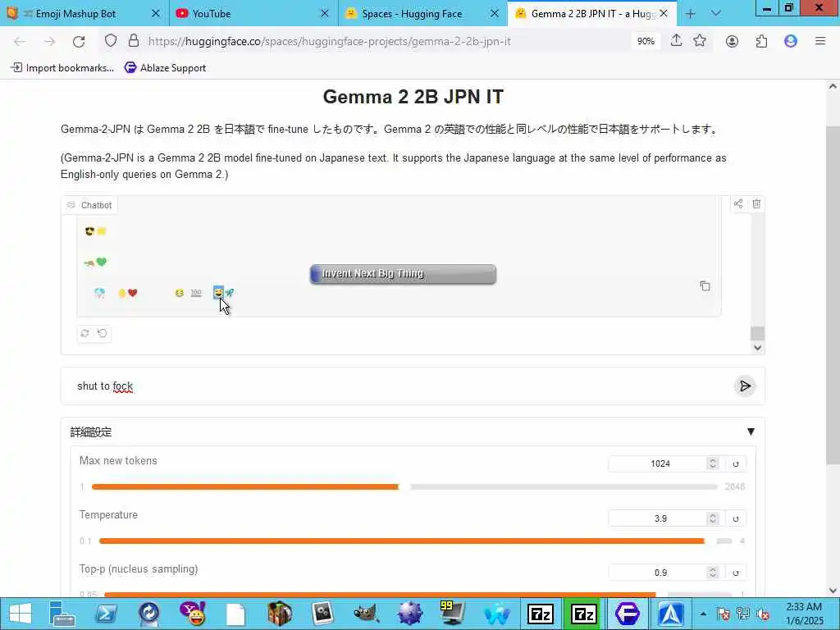Undo the last chat message icon
The width and height of the screenshot is (840, 630).
click(103, 333)
